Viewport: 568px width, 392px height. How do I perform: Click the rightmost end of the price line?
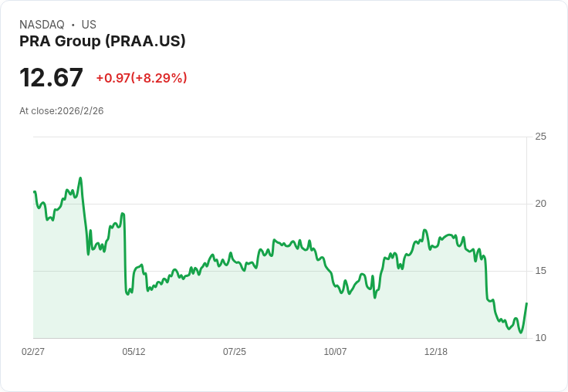click(x=526, y=303)
